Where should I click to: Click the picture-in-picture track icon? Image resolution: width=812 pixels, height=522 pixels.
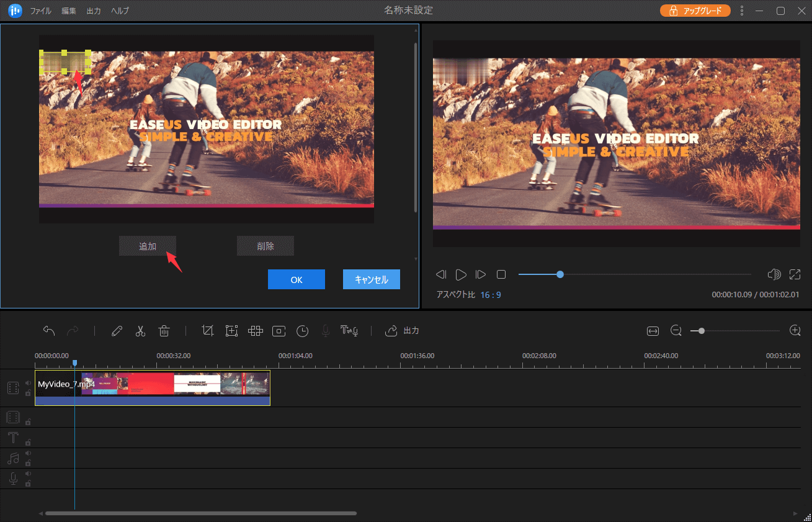pos(13,417)
